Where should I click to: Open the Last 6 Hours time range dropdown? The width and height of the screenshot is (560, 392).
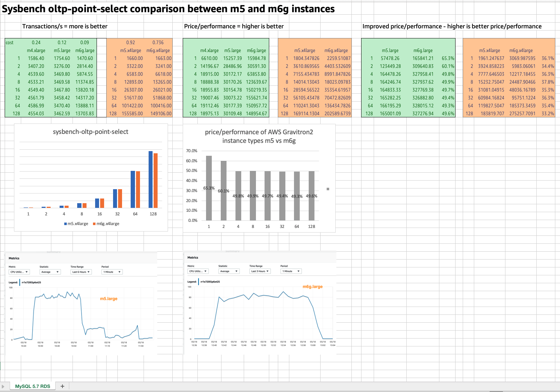81,272
